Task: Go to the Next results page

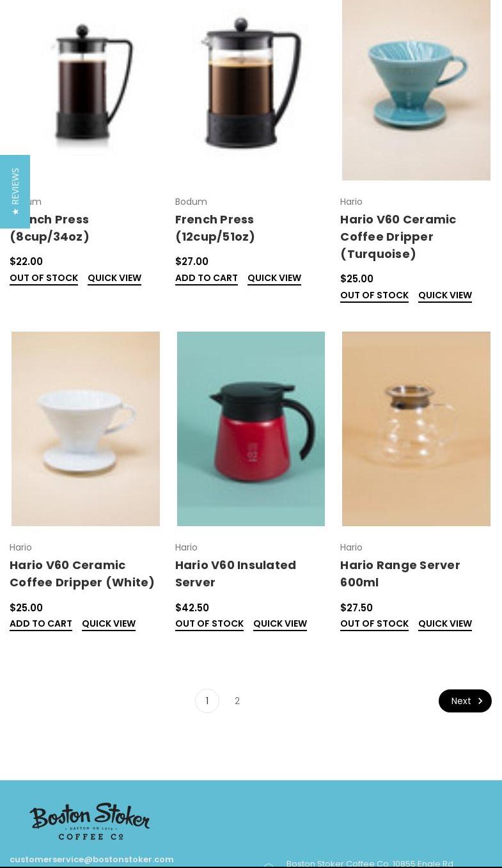Action: pos(465,701)
